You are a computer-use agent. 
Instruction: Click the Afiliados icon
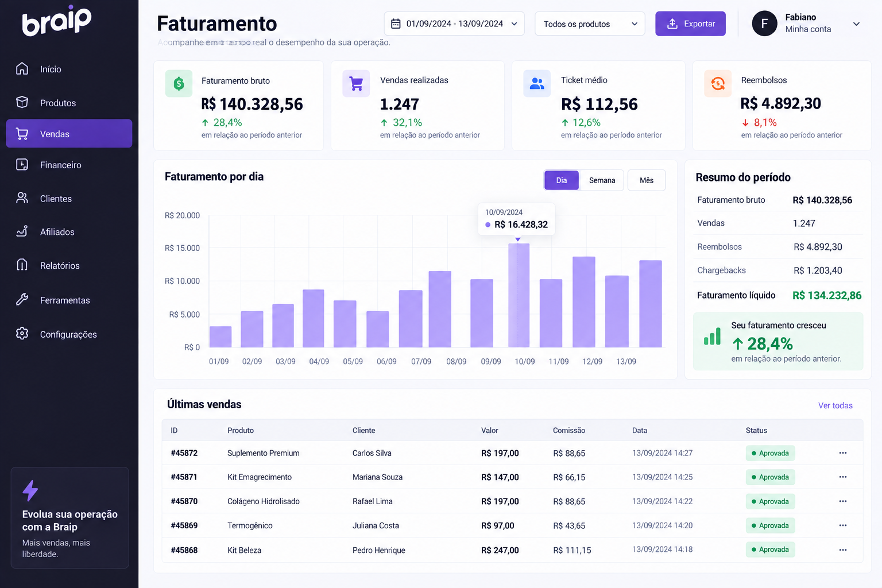22,231
